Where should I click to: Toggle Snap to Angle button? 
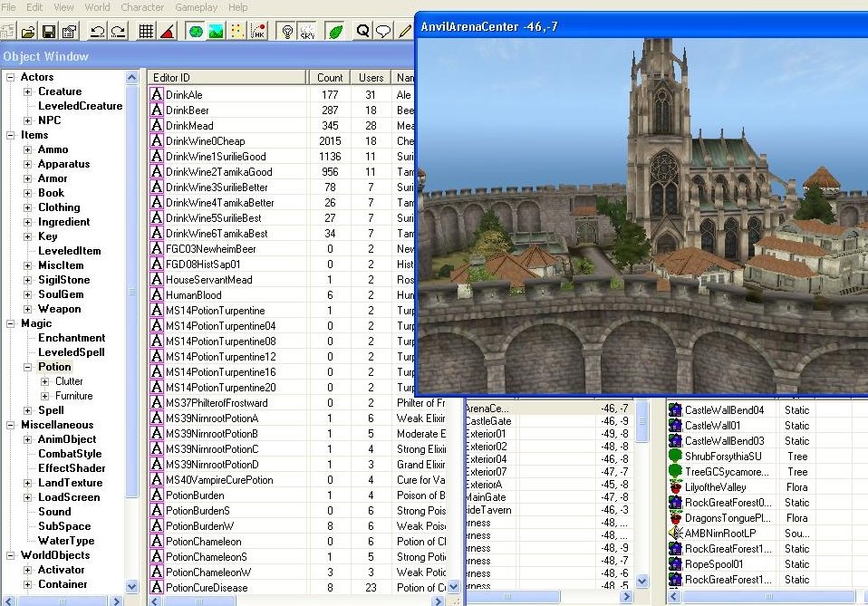(167, 32)
